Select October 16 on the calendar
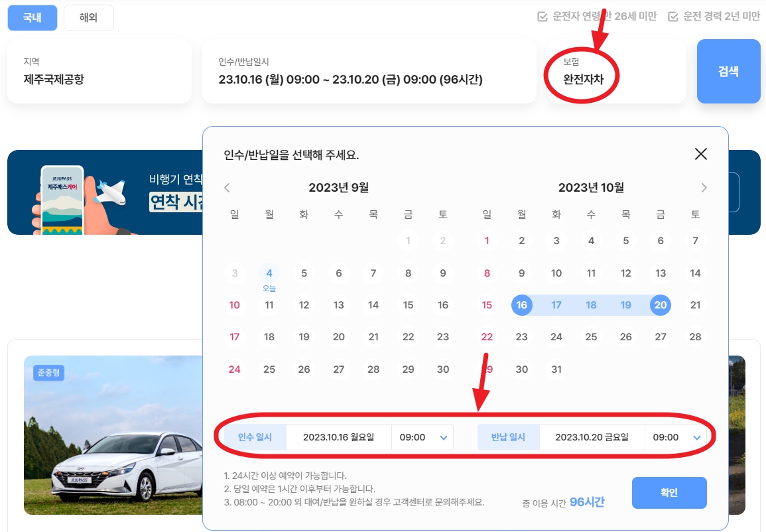766x532 pixels. tap(522, 305)
